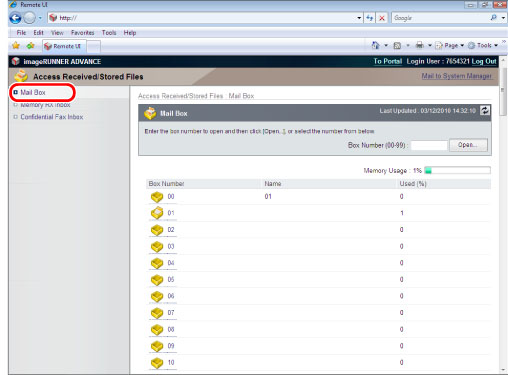This screenshot has width=508, height=375.
Task: Click the Open... button
Action: (468, 145)
